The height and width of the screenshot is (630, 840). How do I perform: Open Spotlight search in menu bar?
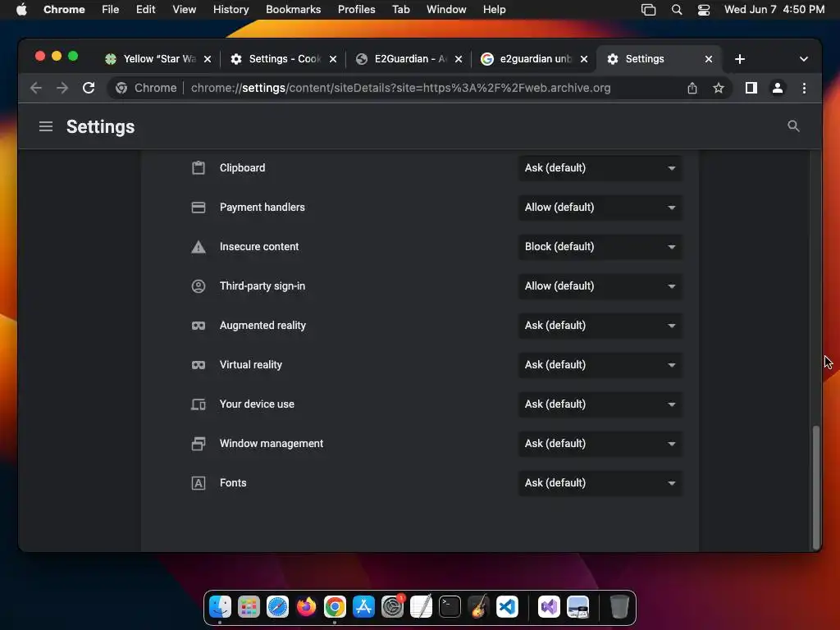click(677, 10)
